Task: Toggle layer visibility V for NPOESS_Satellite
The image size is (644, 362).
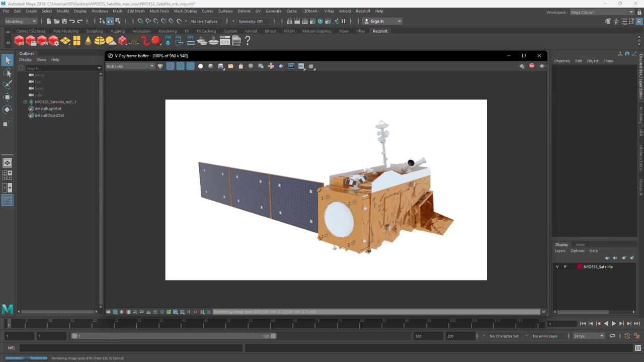Action: click(557, 267)
